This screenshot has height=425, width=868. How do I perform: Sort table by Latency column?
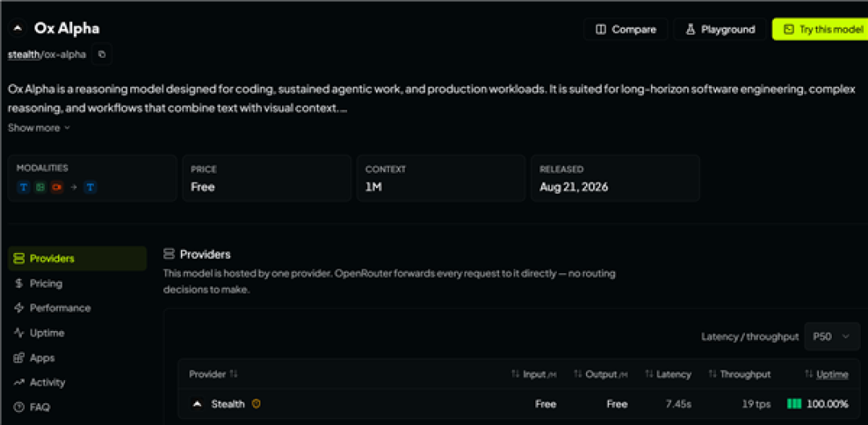[668, 374]
